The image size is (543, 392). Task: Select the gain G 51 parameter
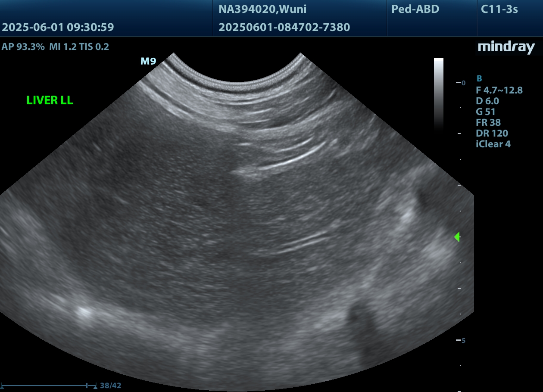click(485, 112)
